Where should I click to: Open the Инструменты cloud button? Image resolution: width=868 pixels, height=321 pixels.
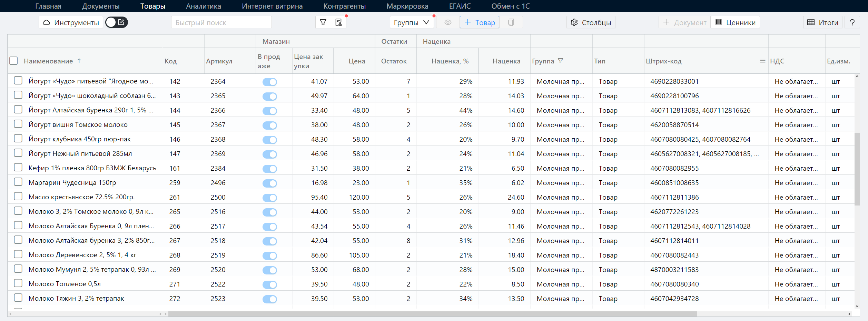(x=71, y=22)
